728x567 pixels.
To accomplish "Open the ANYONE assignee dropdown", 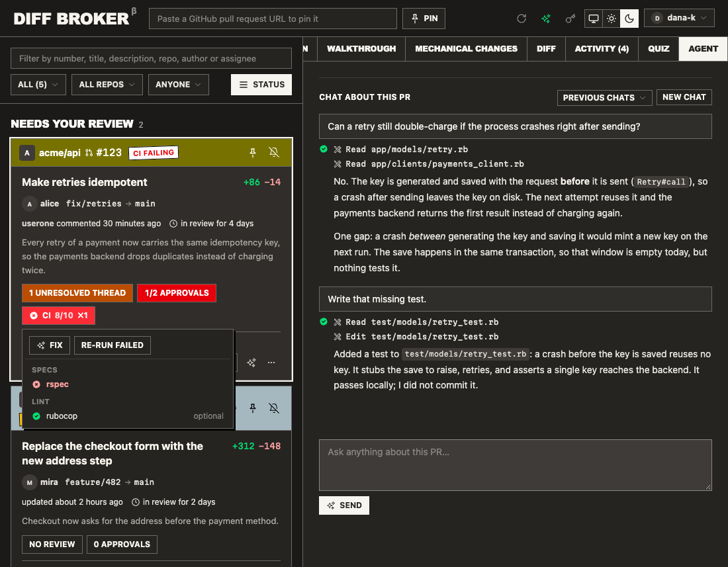I will tap(178, 85).
